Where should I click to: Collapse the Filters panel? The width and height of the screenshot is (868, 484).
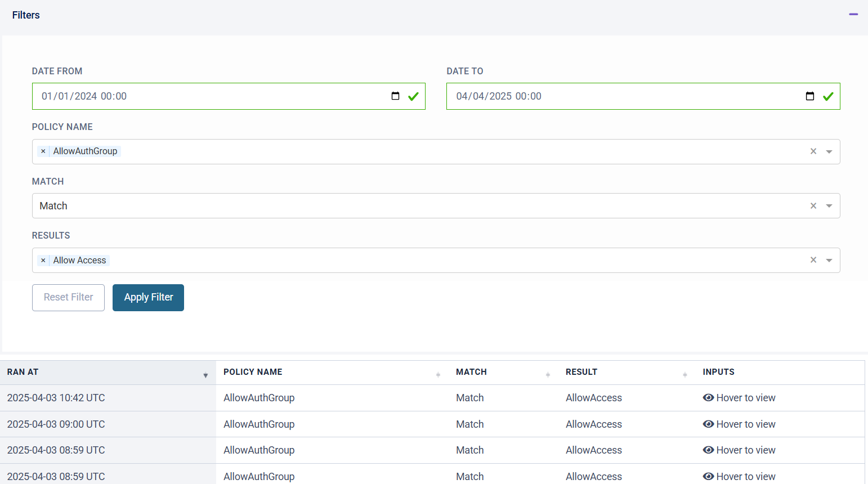(x=853, y=15)
